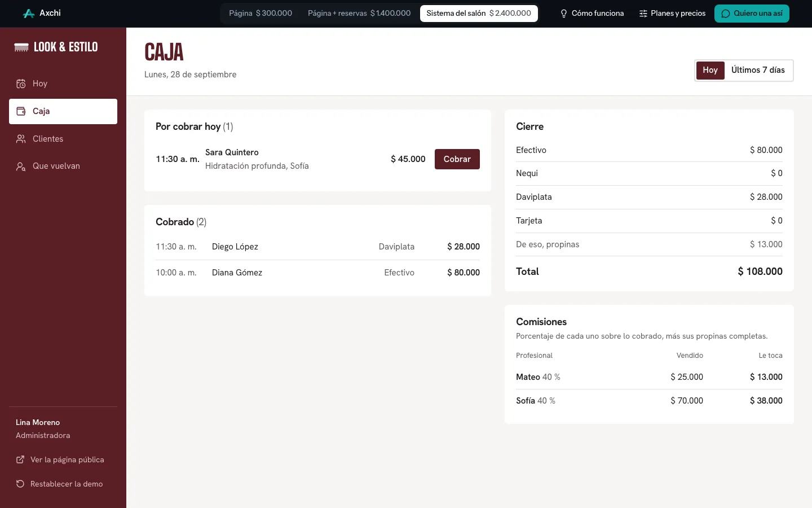Open Planes y precios link
The height and width of the screenshot is (508, 812).
pyautogui.click(x=672, y=14)
